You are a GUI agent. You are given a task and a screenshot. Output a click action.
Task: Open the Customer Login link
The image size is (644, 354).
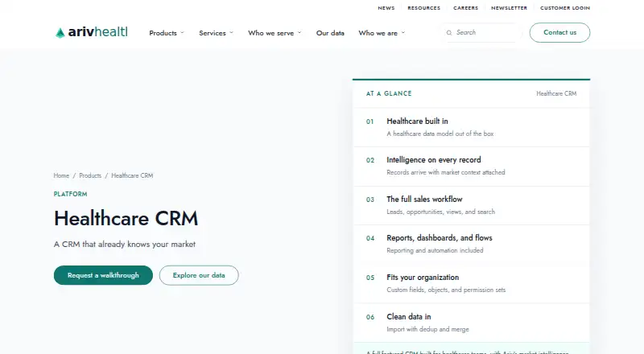coord(565,8)
